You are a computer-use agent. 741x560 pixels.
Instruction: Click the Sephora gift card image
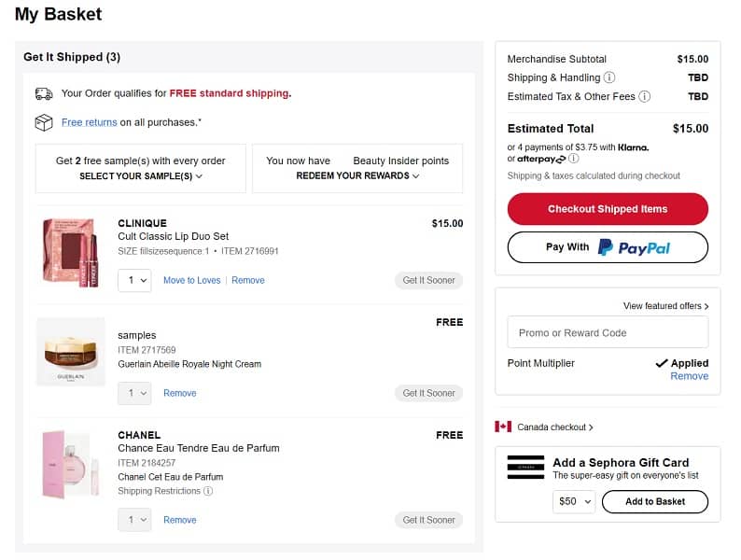tap(525, 468)
